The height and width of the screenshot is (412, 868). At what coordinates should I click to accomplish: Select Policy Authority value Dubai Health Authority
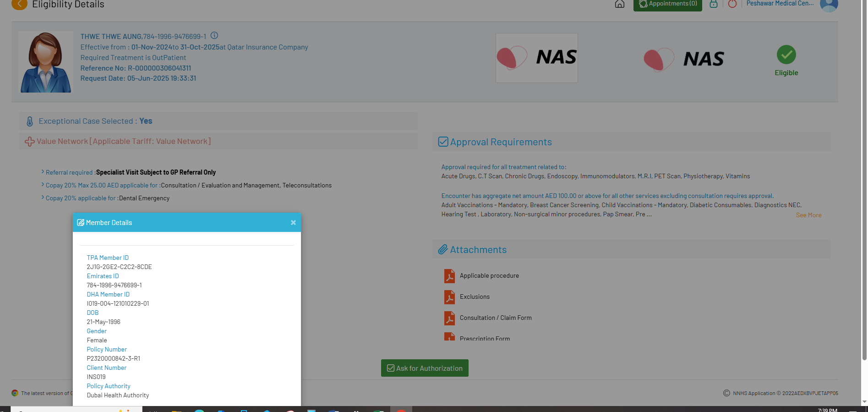118,395
